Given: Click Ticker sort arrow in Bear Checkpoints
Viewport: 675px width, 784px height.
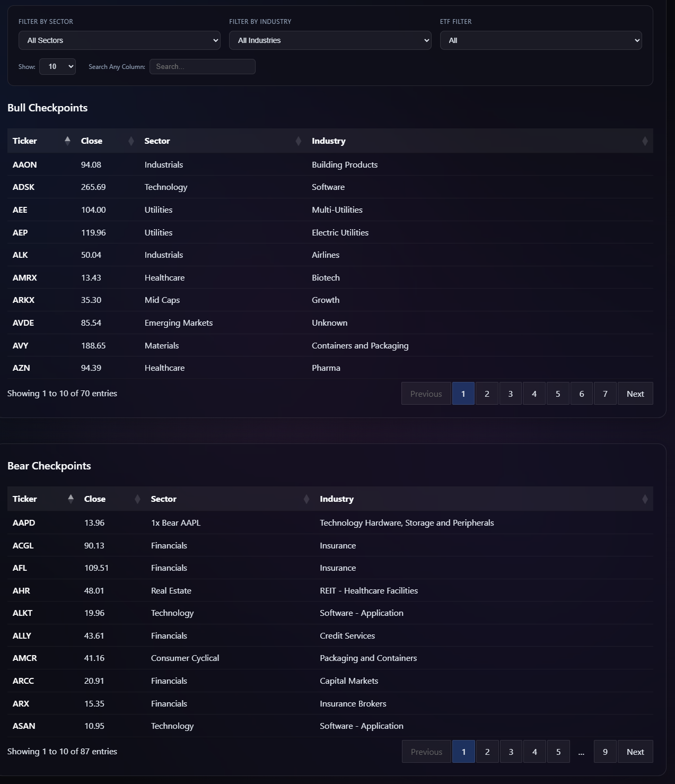Looking at the screenshot, I should [x=71, y=499].
